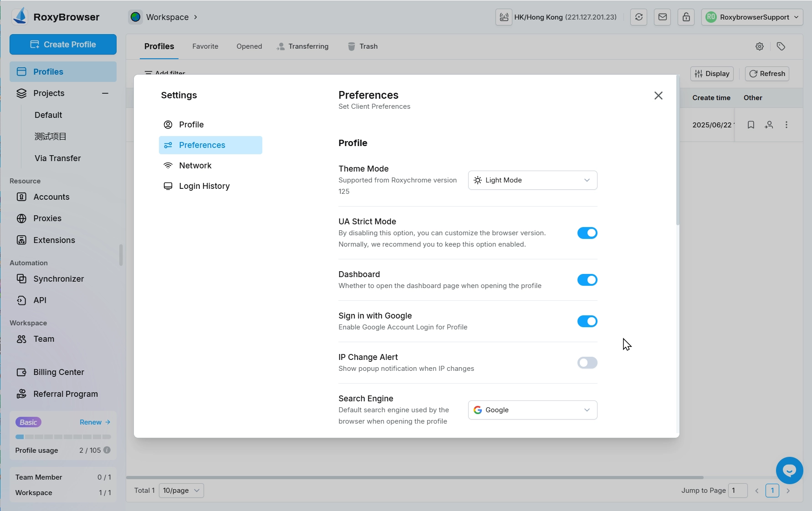Click the sync refresh icon beside IP address
The height and width of the screenshot is (511, 812).
click(x=638, y=17)
